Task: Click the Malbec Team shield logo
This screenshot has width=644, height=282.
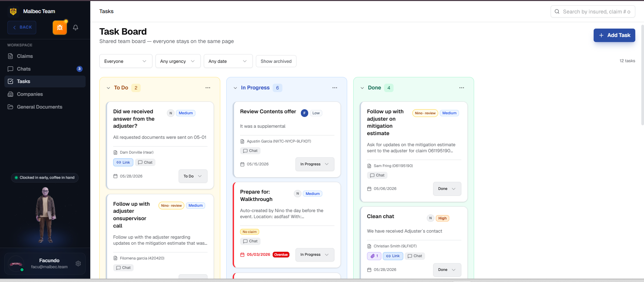Action: 13,11
